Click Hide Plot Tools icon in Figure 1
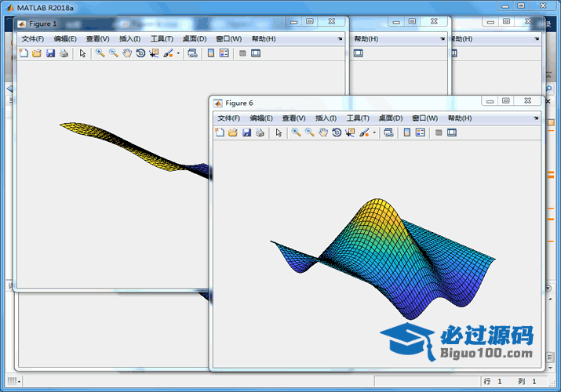 click(x=242, y=53)
